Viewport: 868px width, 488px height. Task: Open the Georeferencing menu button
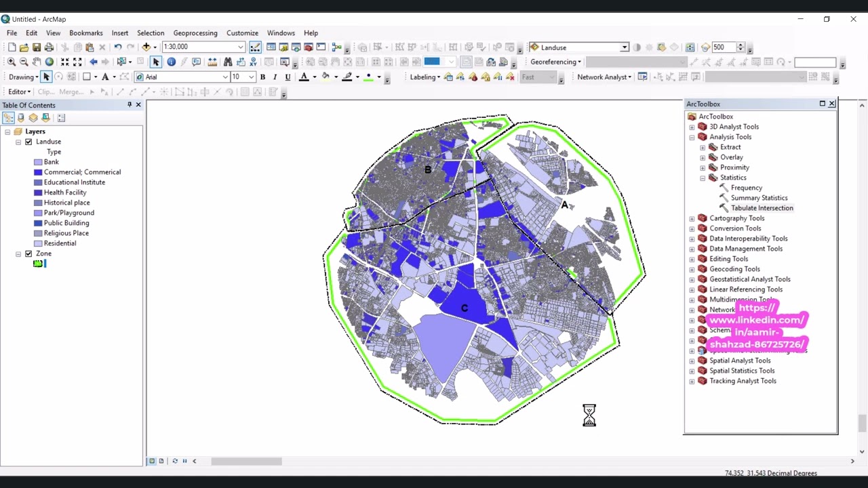point(555,62)
